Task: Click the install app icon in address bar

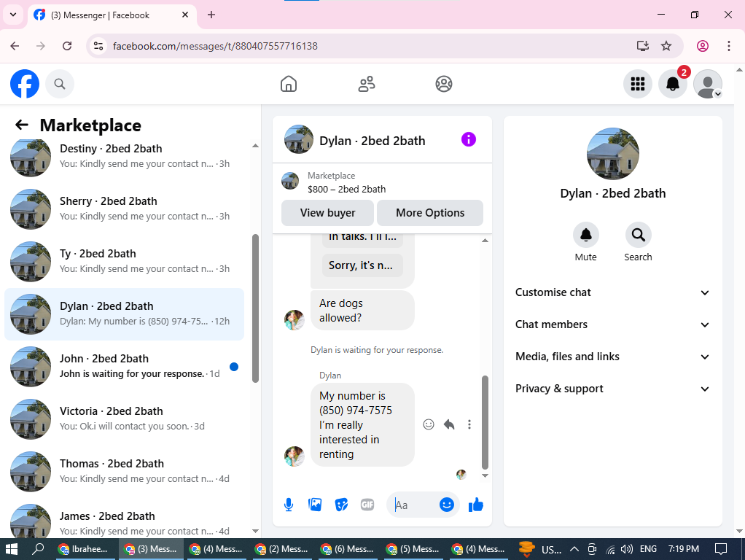Action: (x=643, y=46)
